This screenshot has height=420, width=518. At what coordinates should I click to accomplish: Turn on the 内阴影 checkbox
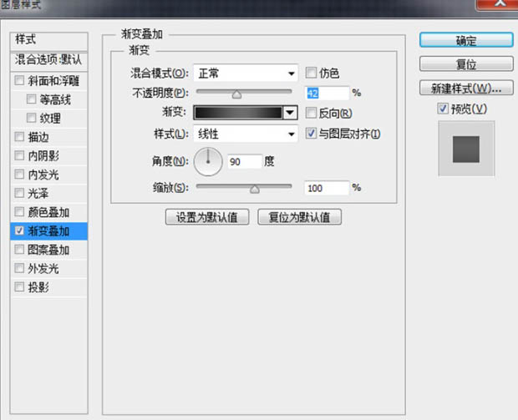[19, 155]
